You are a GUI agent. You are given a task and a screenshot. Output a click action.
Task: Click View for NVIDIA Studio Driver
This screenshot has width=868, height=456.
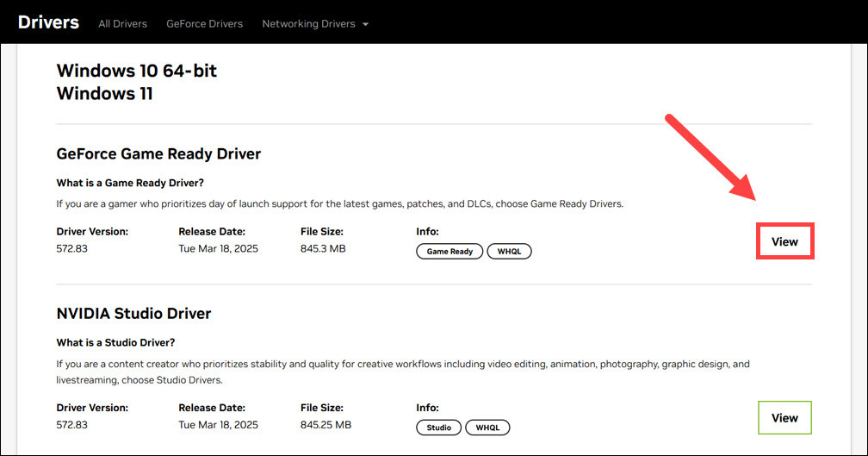[x=784, y=418]
